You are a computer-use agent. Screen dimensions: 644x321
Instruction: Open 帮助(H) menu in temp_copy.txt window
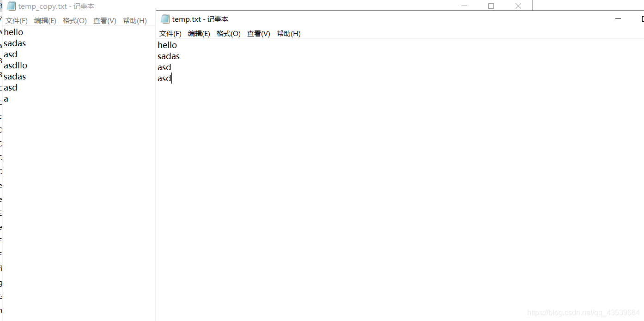pyautogui.click(x=135, y=21)
